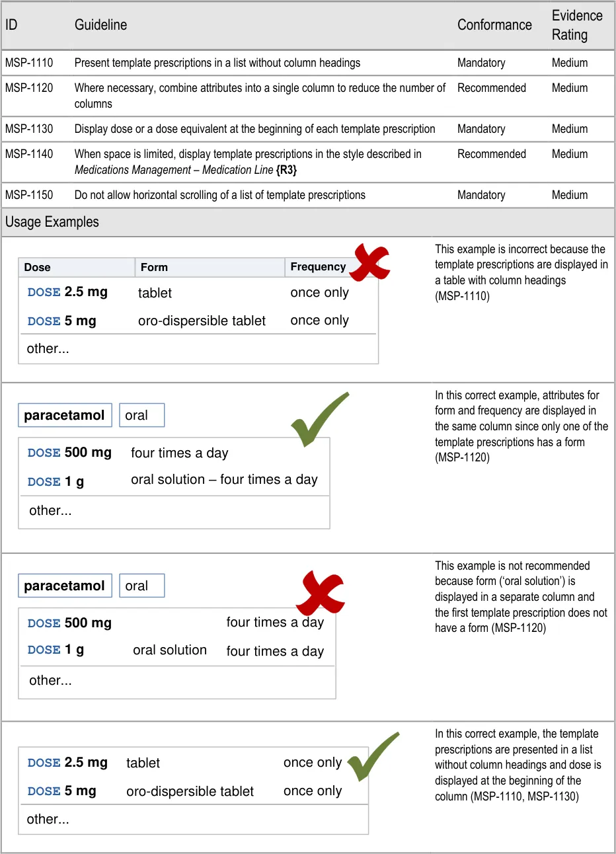The width and height of the screenshot is (616, 854).
Task: Click 'other...' in the bottom example list
Action: pos(48,820)
